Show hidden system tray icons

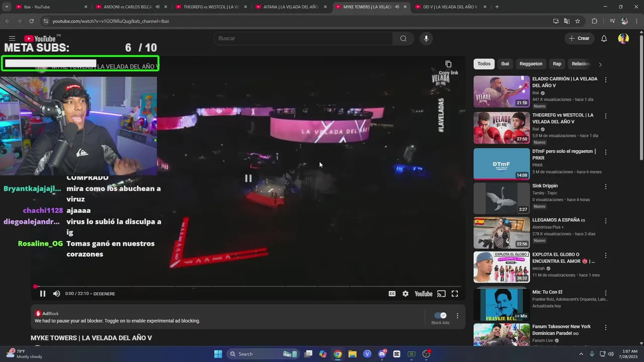581,354
